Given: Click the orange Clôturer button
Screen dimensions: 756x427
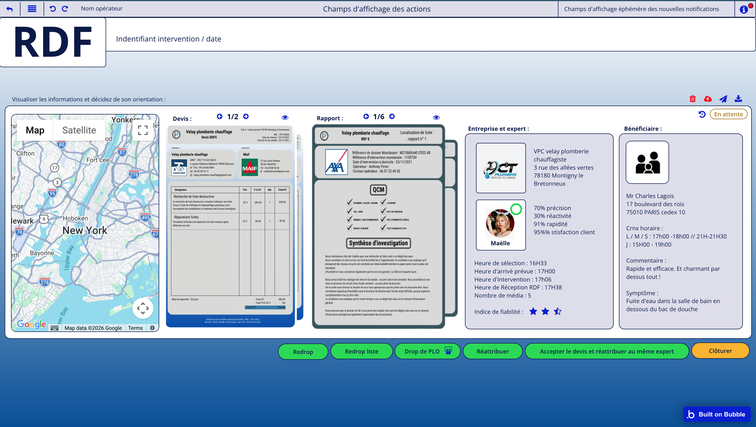Looking at the screenshot, I should [x=720, y=351].
